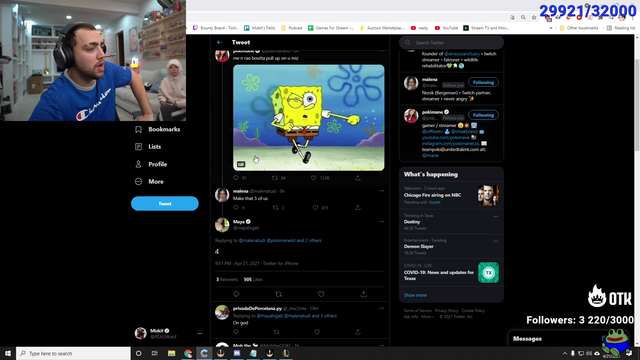640x360 pixels.
Task: Reply to Maya's main tweet
Action: (236, 294)
